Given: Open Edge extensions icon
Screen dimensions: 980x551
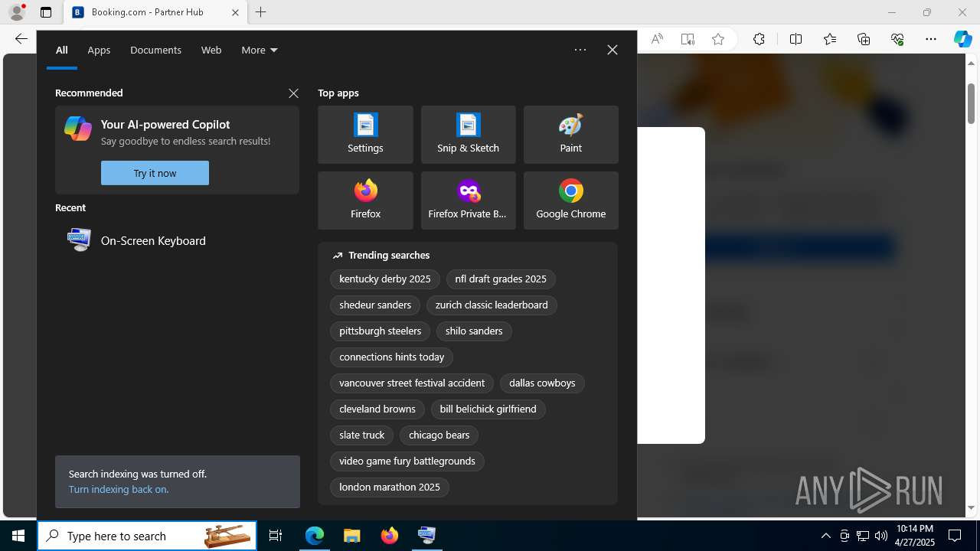Looking at the screenshot, I should tap(759, 39).
